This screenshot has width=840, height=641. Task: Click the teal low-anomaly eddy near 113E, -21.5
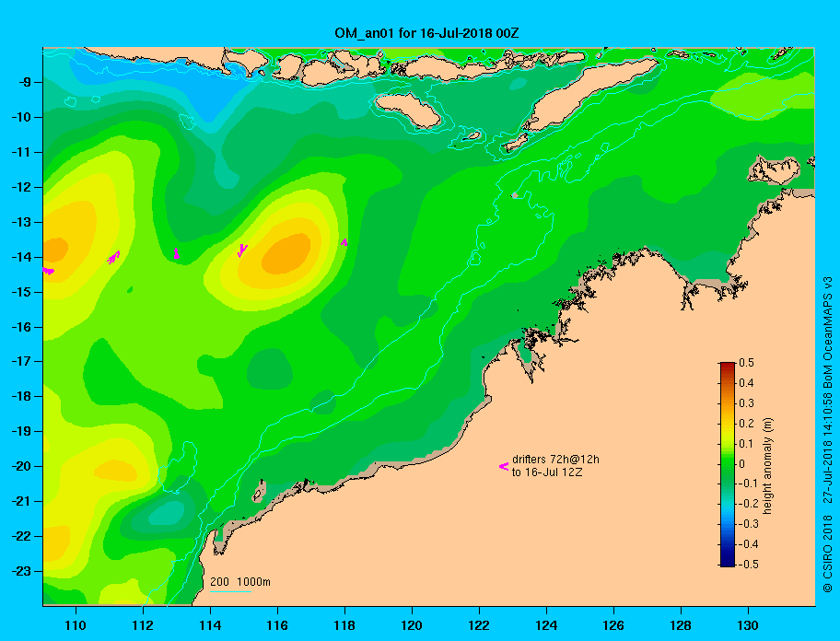click(x=166, y=514)
